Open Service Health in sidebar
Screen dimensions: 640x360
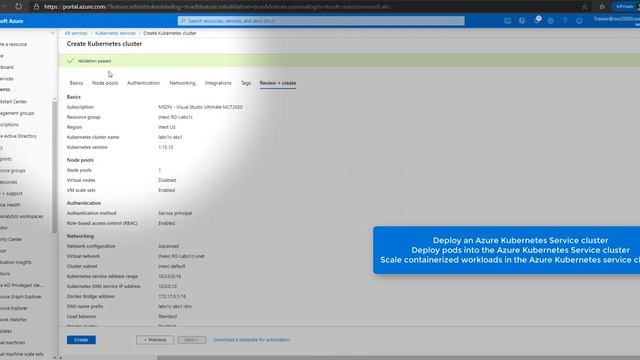coord(10,205)
